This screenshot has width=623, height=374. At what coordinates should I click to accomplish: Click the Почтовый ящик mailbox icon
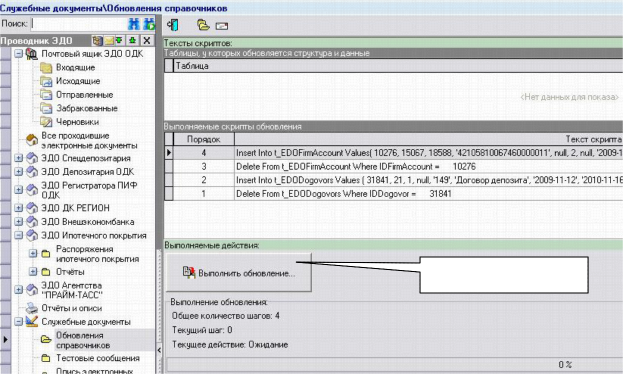[32, 54]
